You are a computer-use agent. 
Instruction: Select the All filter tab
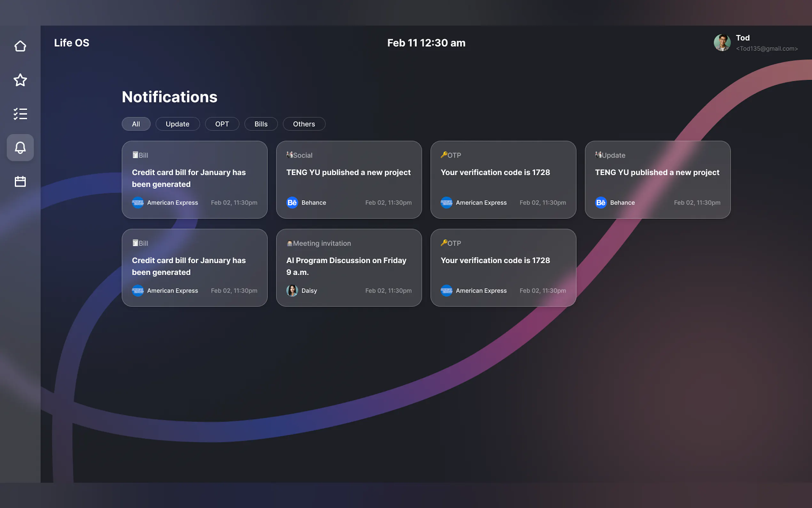tap(136, 124)
